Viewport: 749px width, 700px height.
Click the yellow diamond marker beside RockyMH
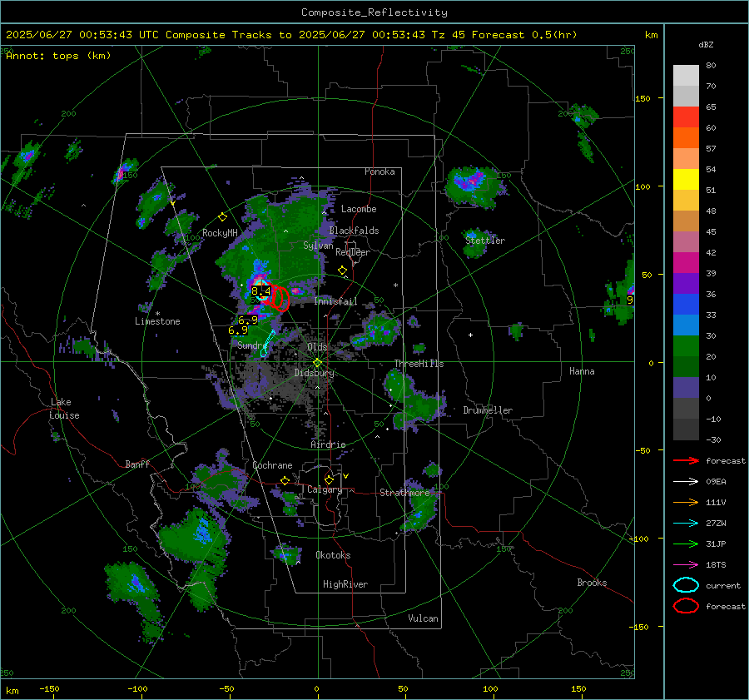click(222, 217)
